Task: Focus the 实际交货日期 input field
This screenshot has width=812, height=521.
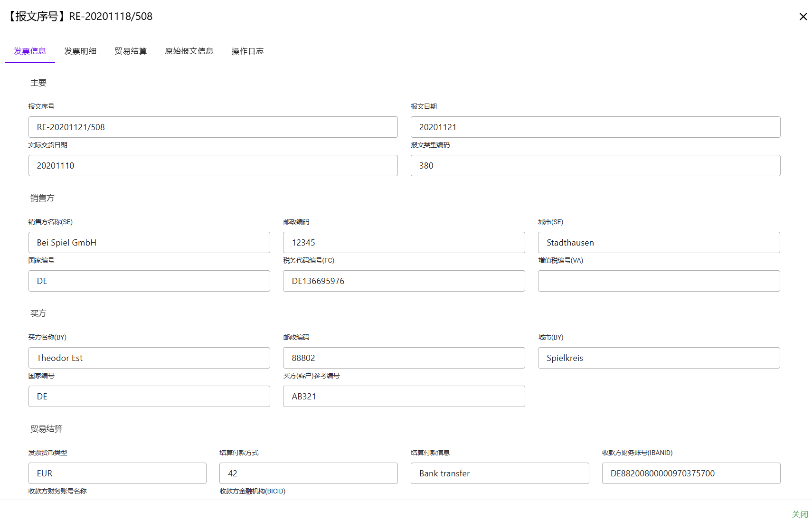Action: click(x=213, y=166)
